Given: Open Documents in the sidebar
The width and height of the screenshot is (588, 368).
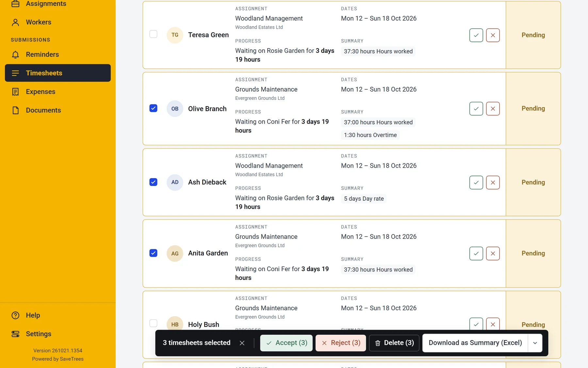Looking at the screenshot, I should point(58,110).
